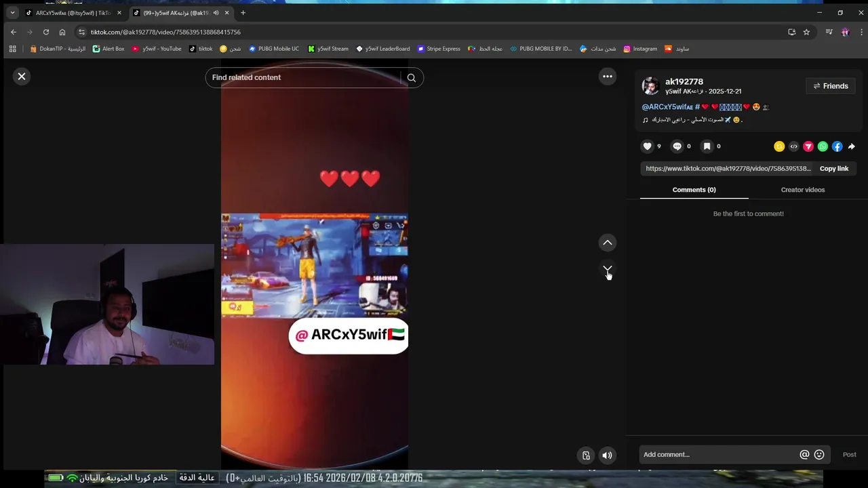
Task: Click the webcam overlay of the streamer
Action: [107, 304]
